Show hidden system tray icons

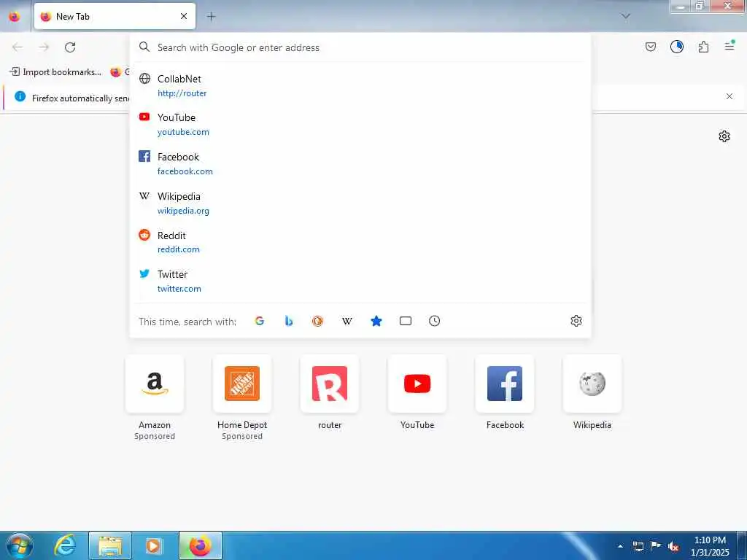click(620, 546)
